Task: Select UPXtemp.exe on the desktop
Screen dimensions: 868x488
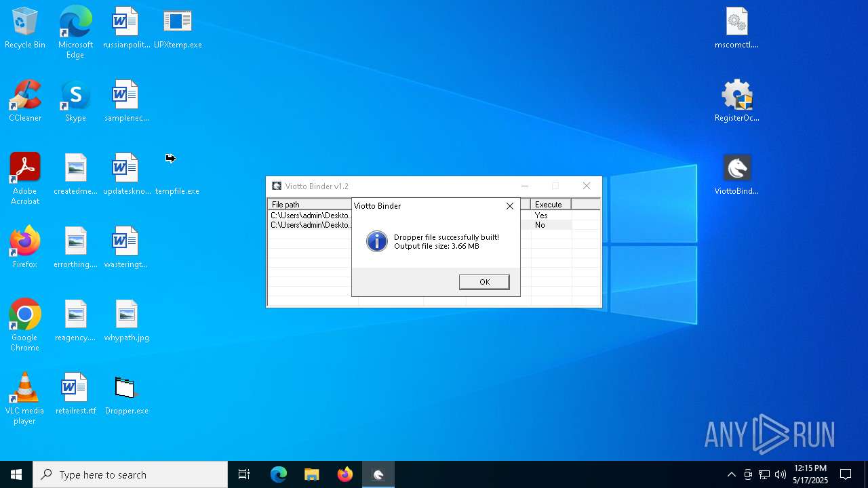Action: click(x=178, y=28)
